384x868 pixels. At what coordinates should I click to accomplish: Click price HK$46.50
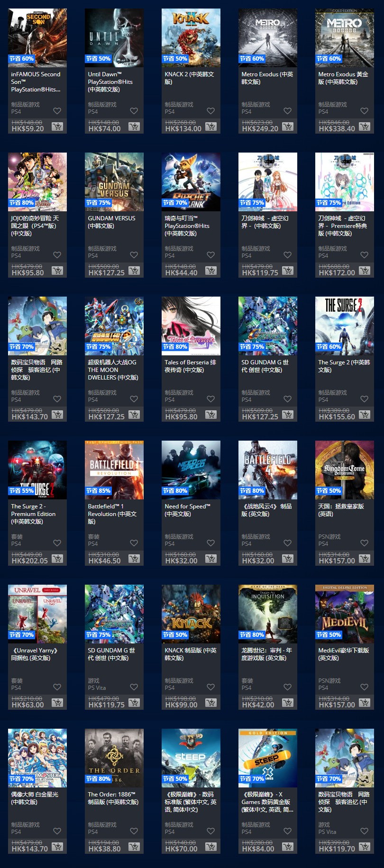click(104, 561)
